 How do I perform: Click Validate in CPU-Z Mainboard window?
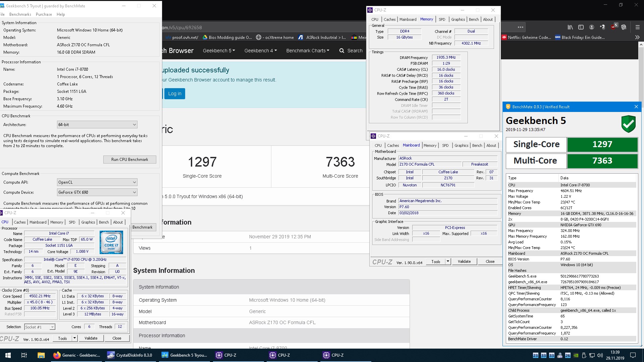click(x=464, y=261)
